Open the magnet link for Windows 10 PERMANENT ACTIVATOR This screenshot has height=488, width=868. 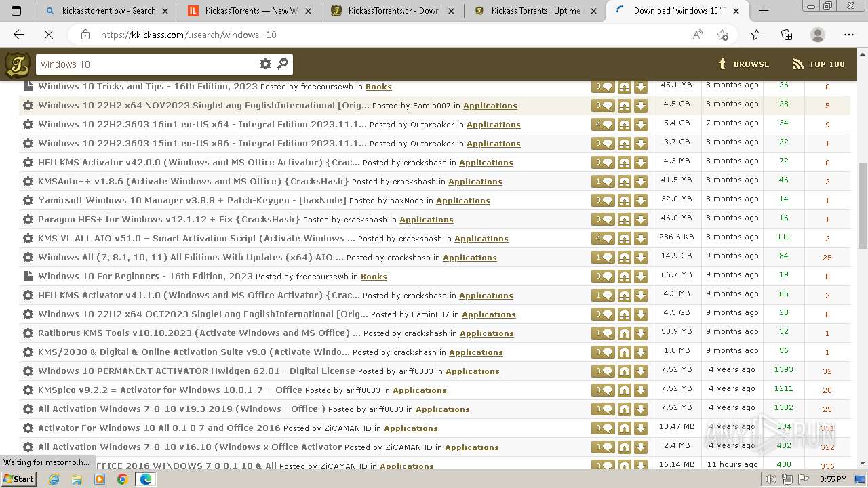point(624,371)
